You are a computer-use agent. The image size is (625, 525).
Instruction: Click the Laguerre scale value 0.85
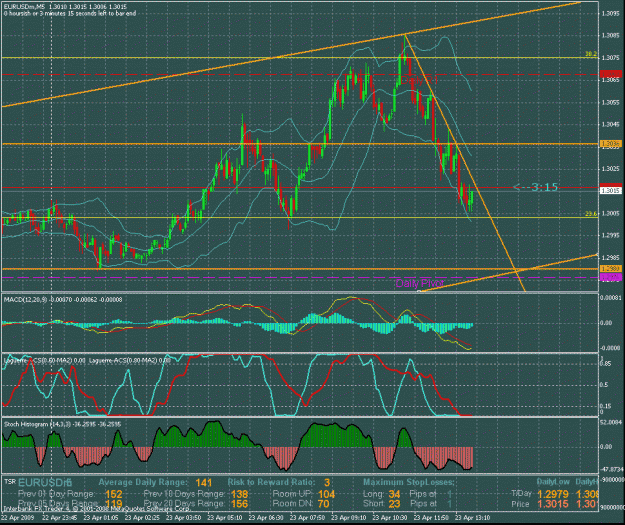point(605,363)
